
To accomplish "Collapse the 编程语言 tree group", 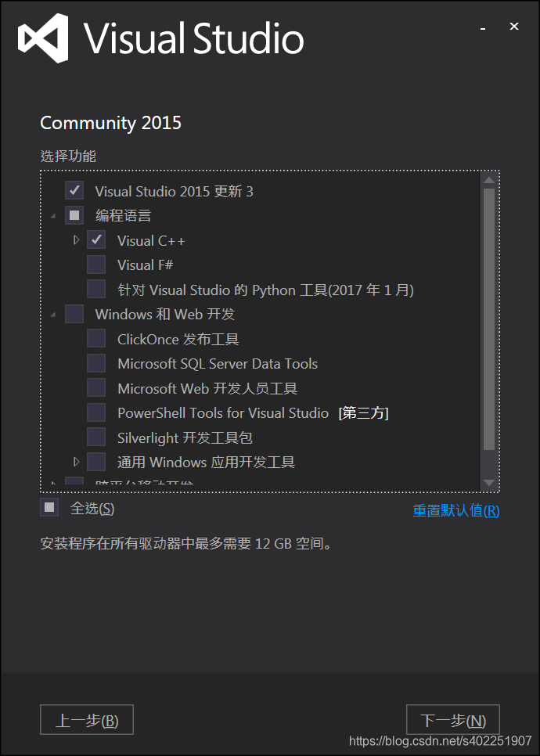I will click(x=53, y=216).
